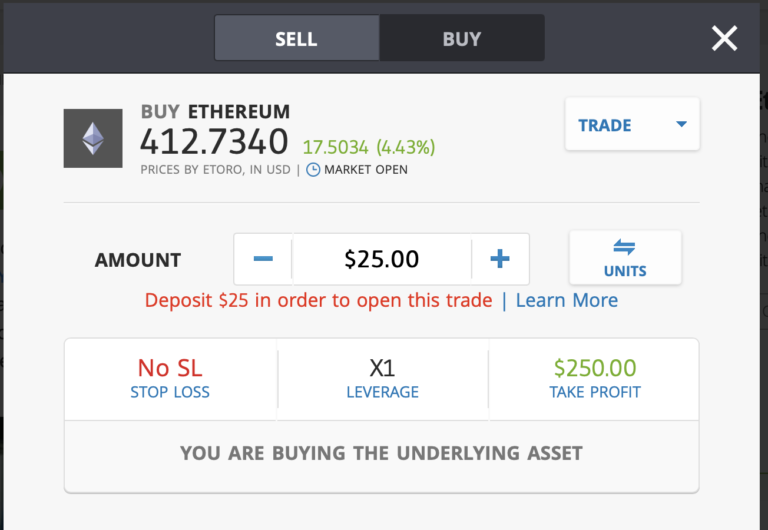768x530 pixels.
Task: Switch to the BUY tab
Action: tap(462, 39)
